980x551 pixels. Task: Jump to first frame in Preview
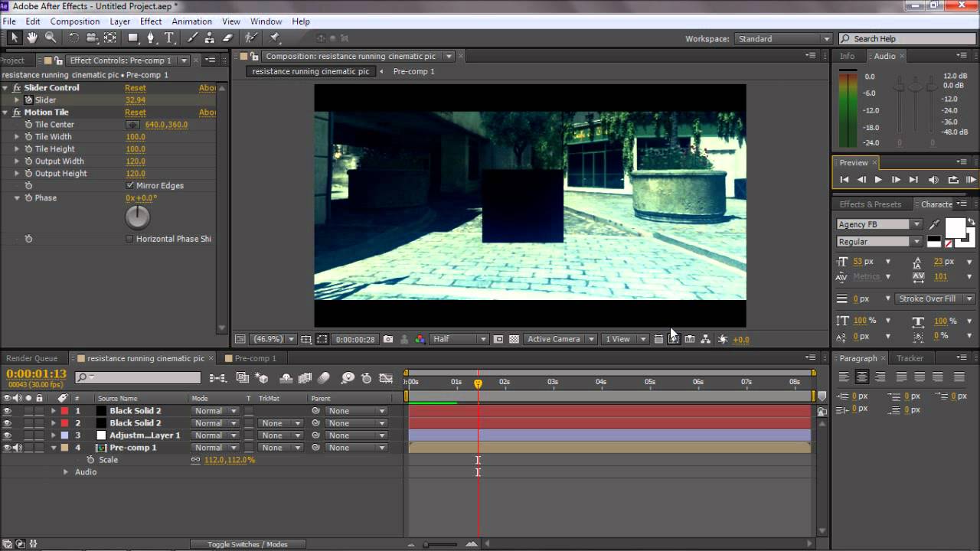(x=844, y=180)
